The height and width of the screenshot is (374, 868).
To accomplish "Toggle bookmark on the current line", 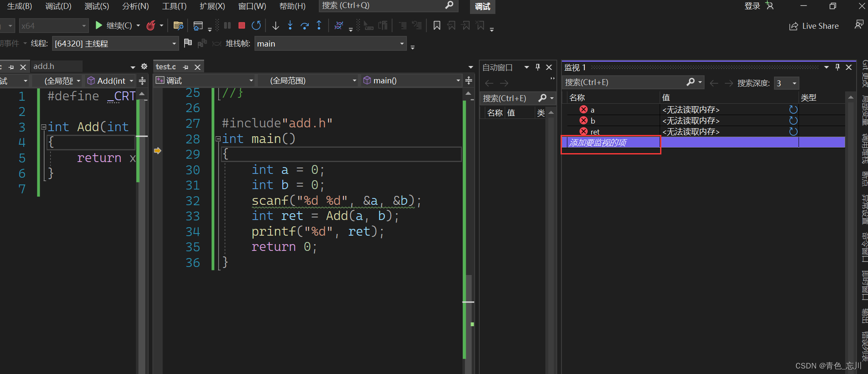I will (437, 26).
